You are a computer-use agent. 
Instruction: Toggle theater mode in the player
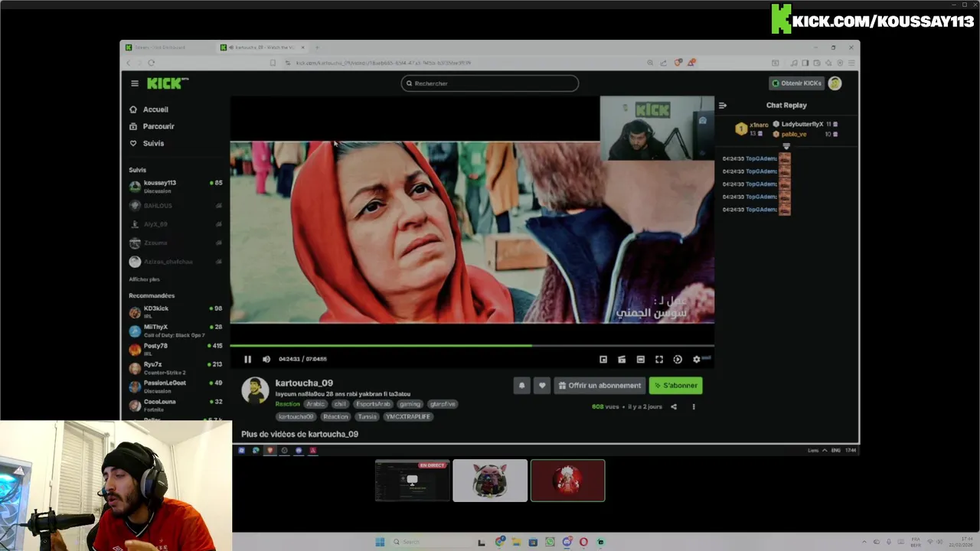point(640,359)
